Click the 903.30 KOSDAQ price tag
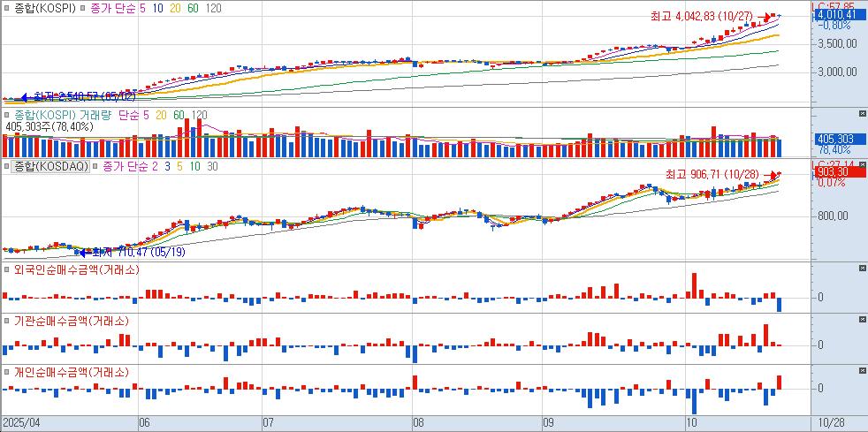Viewport: 868px width, 432px height. [841, 172]
